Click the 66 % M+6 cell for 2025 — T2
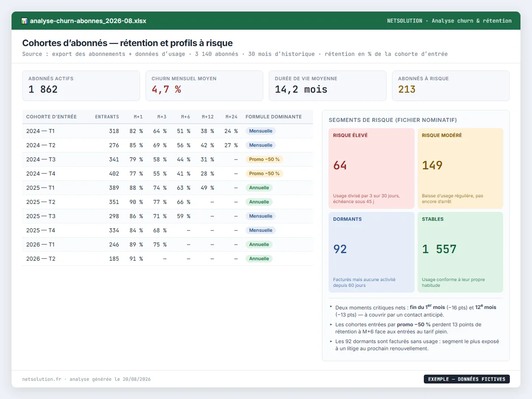532x399 pixels. point(184,202)
